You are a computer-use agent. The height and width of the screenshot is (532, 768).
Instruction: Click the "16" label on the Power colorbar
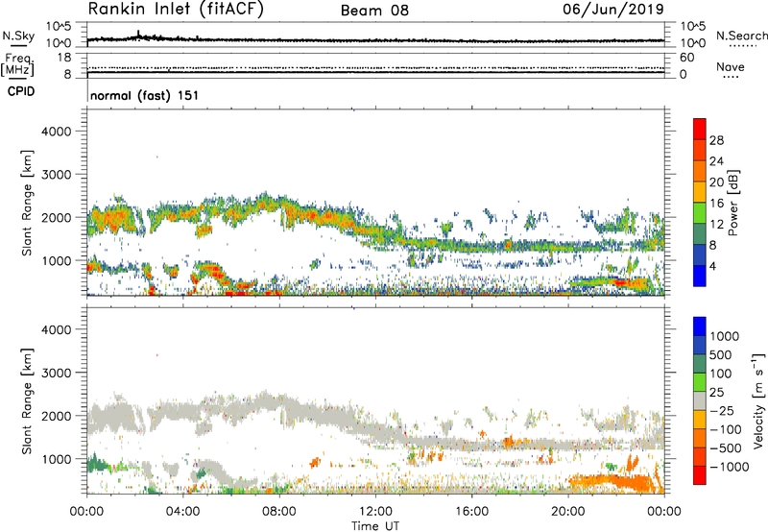[716, 204]
